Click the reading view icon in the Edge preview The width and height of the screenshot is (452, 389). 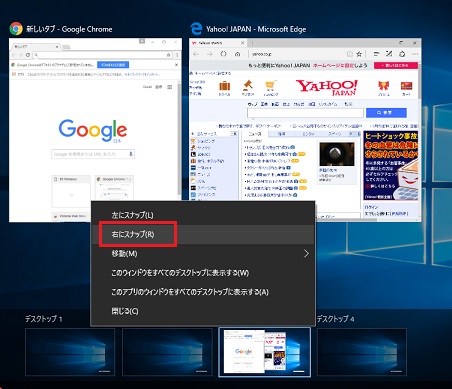click(350, 54)
